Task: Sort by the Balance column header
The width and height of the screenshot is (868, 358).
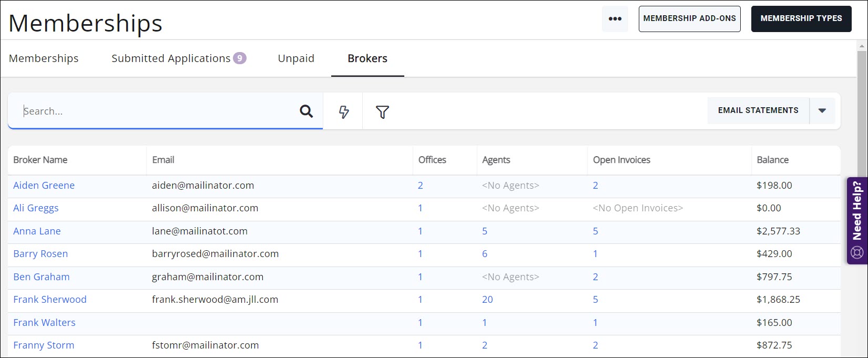Action: click(x=772, y=160)
